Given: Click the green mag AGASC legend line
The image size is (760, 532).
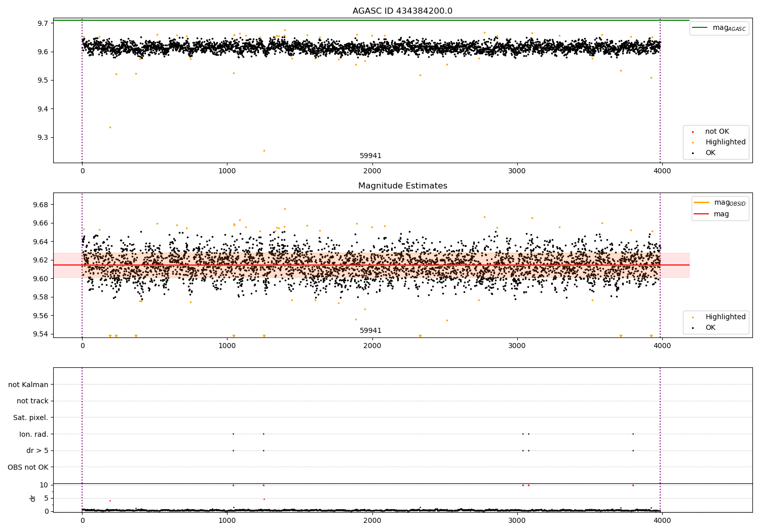Looking at the screenshot, I should [x=700, y=28].
